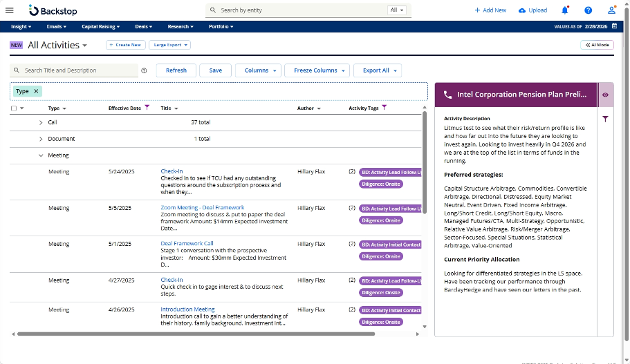Enable AI Mode
Viewport: 630px width, 364px height.
[597, 45]
